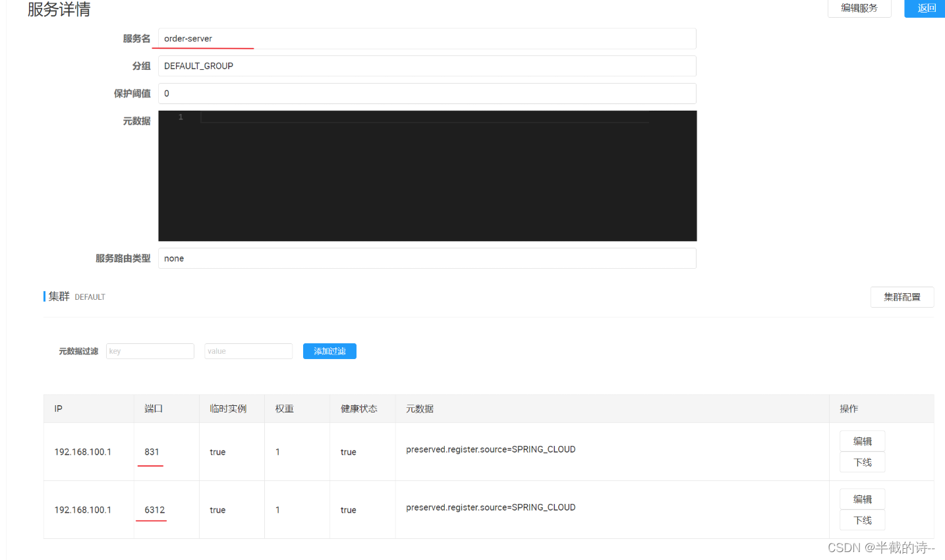Click the 保护阈值 field showing 0
Viewport: 945px width, 560px height.
(427, 94)
